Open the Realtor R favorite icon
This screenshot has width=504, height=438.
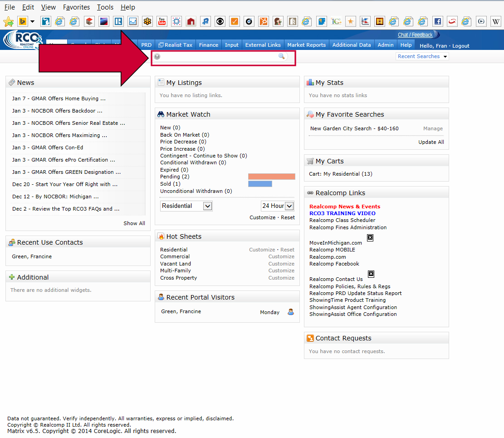pyautogui.click(x=118, y=21)
